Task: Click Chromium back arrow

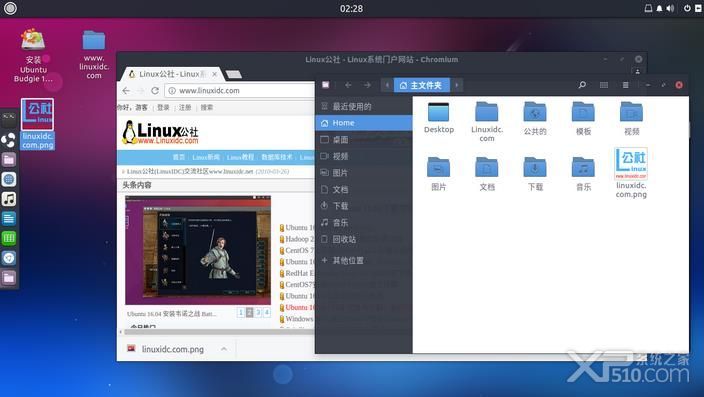Action: (126, 90)
